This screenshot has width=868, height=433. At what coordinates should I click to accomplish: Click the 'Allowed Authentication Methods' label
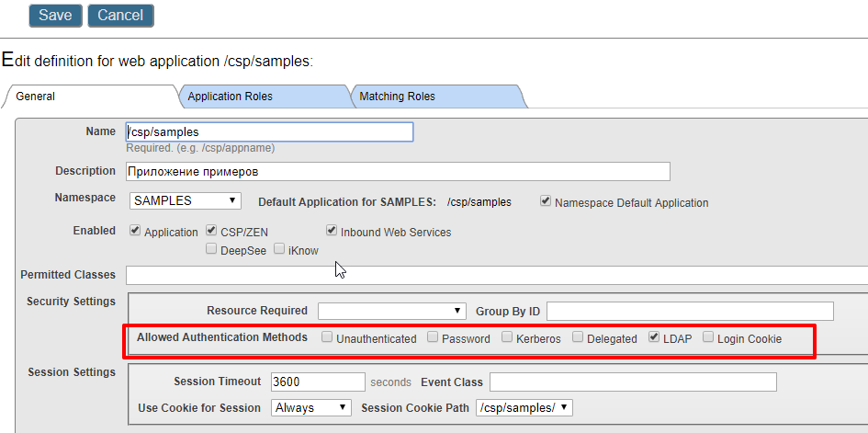tap(222, 336)
